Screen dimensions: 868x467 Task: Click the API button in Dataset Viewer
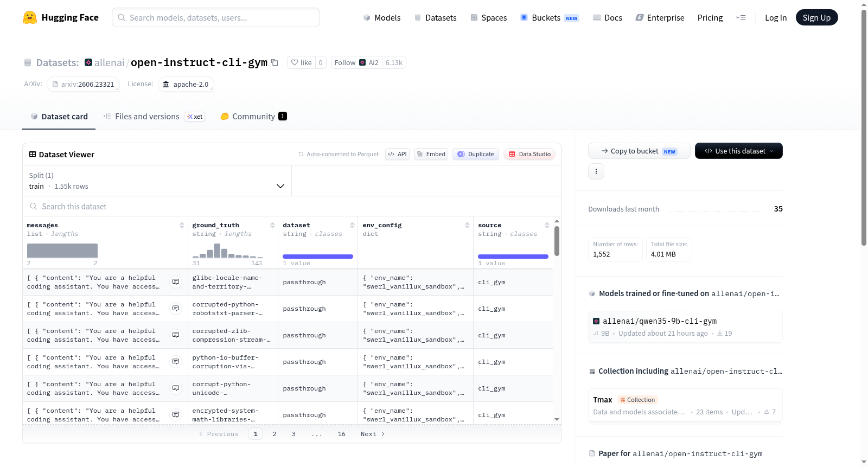[x=397, y=154]
